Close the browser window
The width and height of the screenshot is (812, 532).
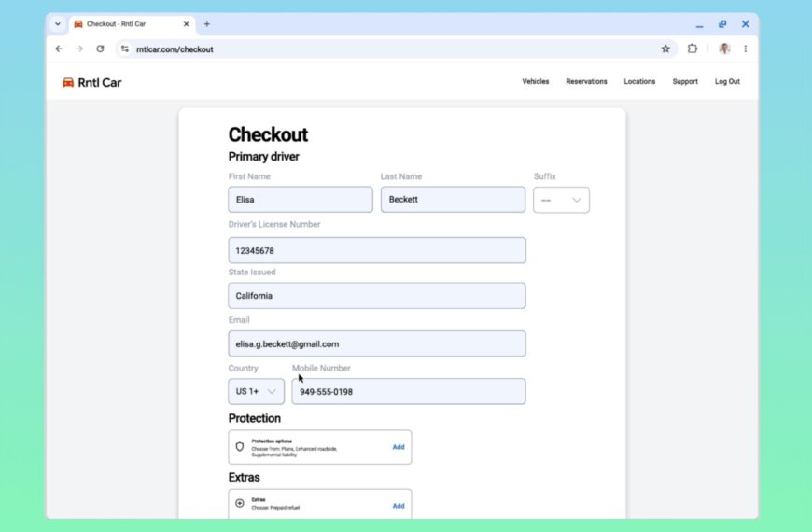(745, 24)
